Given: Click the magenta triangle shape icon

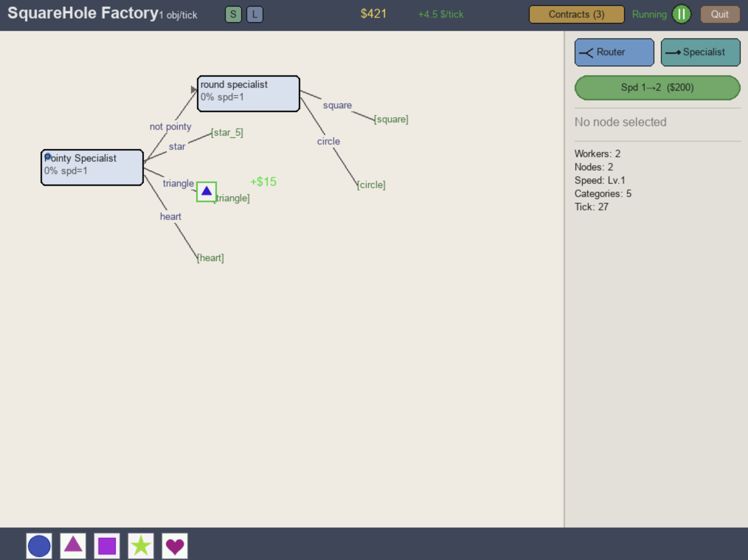Looking at the screenshot, I should tap(73, 546).
